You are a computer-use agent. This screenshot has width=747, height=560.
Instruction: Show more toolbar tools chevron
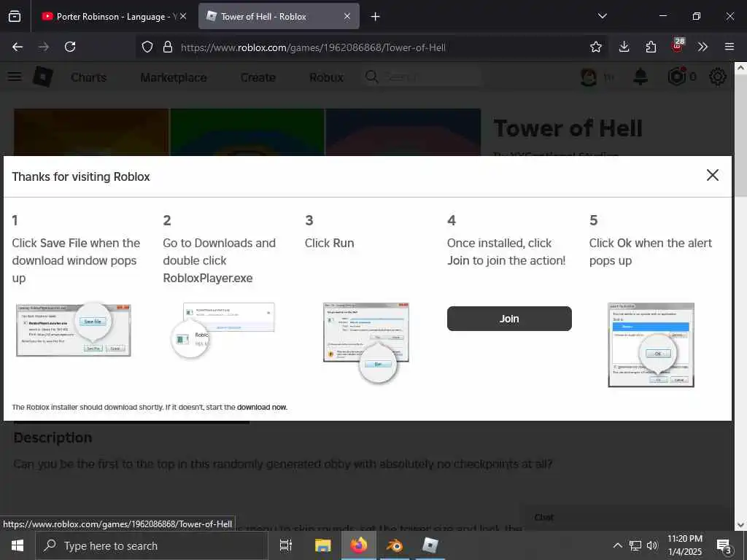(703, 47)
